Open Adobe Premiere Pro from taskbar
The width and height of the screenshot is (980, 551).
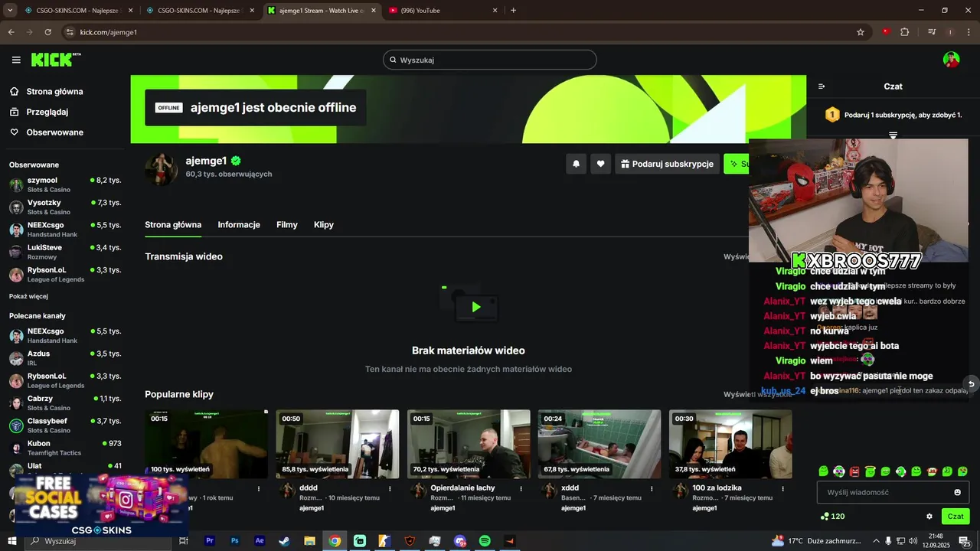[210, 541]
